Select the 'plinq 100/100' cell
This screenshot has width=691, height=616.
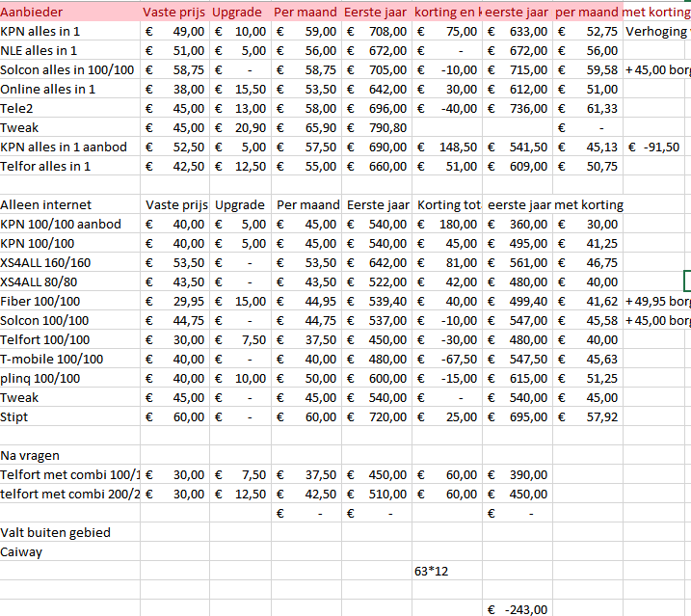[x=70, y=378]
